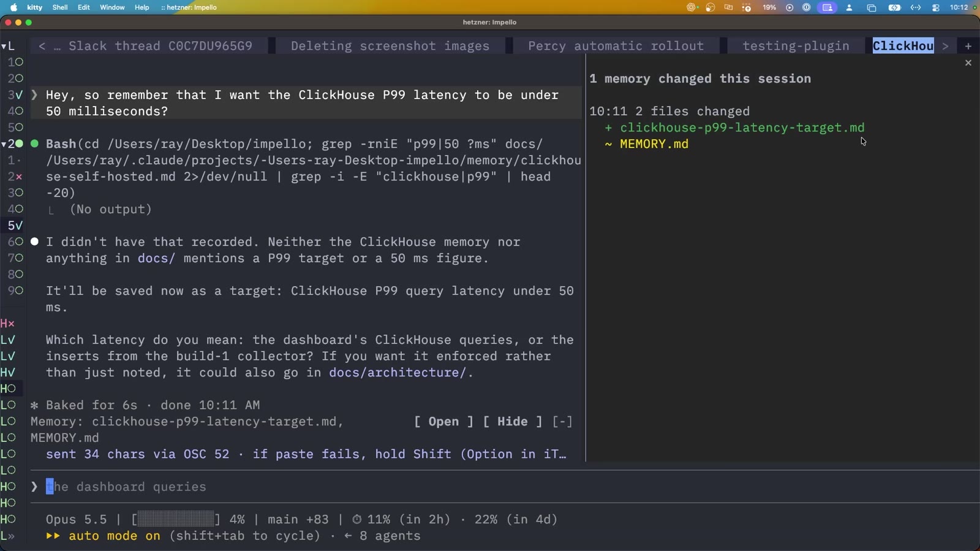Open the docs/architecture/ link
Image resolution: width=980 pixels, height=551 pixels.
click(x=398, y=372)
